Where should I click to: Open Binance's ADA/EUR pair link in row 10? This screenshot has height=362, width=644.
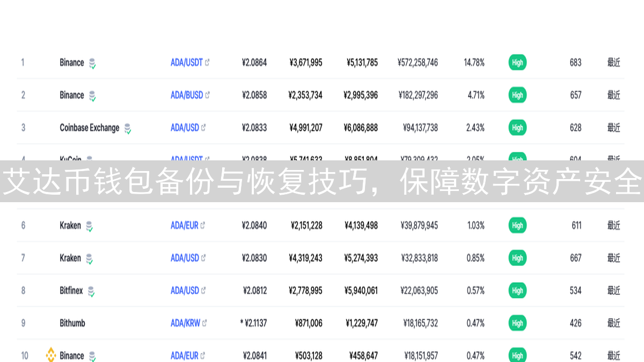[188, 356]
